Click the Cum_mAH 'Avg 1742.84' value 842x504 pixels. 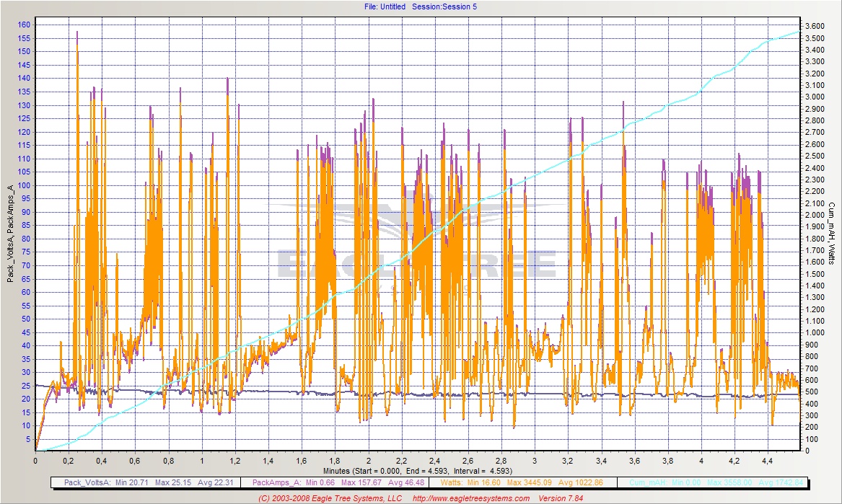[x=781, y=482]
